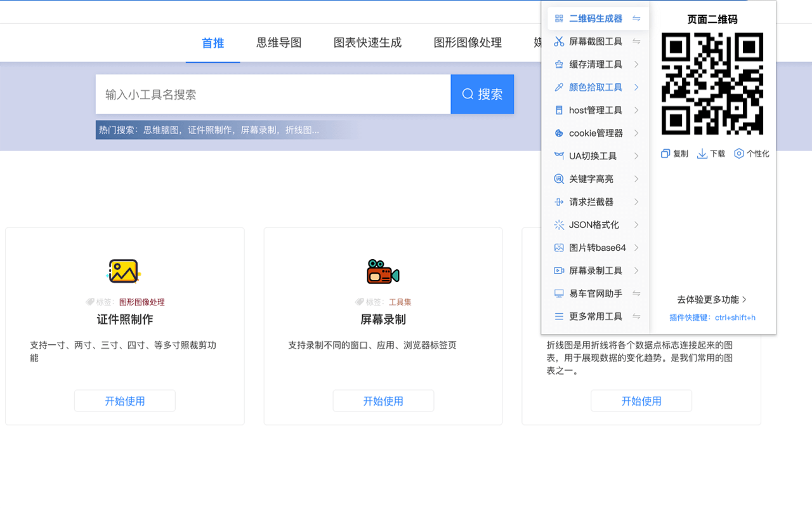Click the more tools list icon
Viewport: 812px width, 508px height.
coord(559,316)
